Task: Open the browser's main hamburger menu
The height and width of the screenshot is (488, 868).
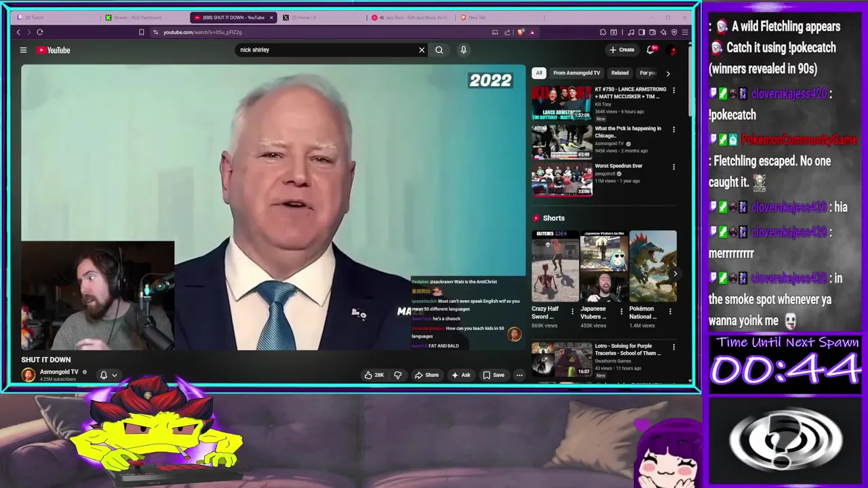Action: tap(685, 32)
